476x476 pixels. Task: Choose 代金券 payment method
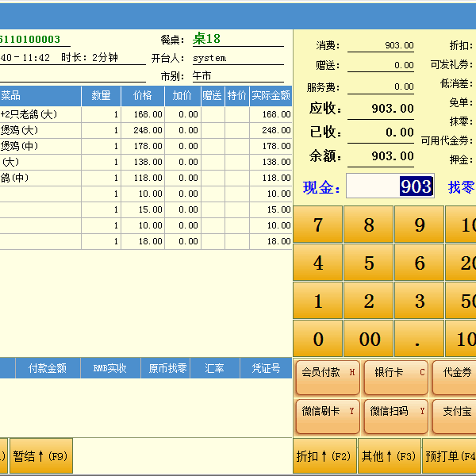[455, 378]
